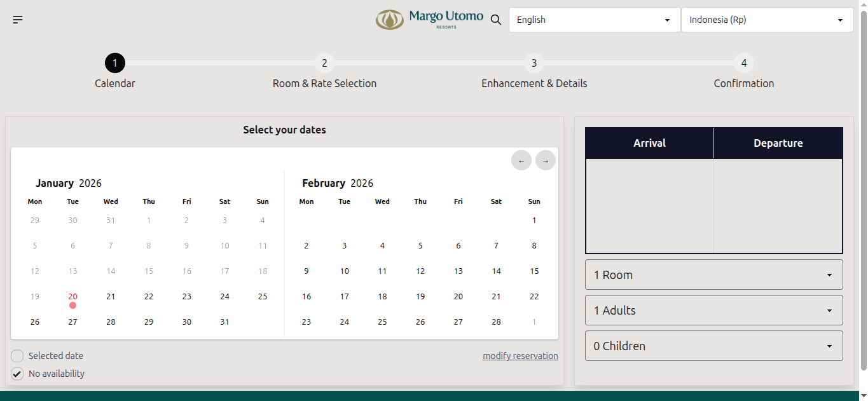The height and width of the screenshot is (401, 868).
Task: Select the Enhancement & Details step
Action: 534,83
